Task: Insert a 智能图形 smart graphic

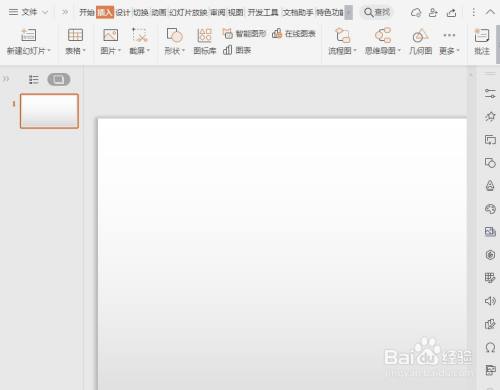Action: click(244, 34)
